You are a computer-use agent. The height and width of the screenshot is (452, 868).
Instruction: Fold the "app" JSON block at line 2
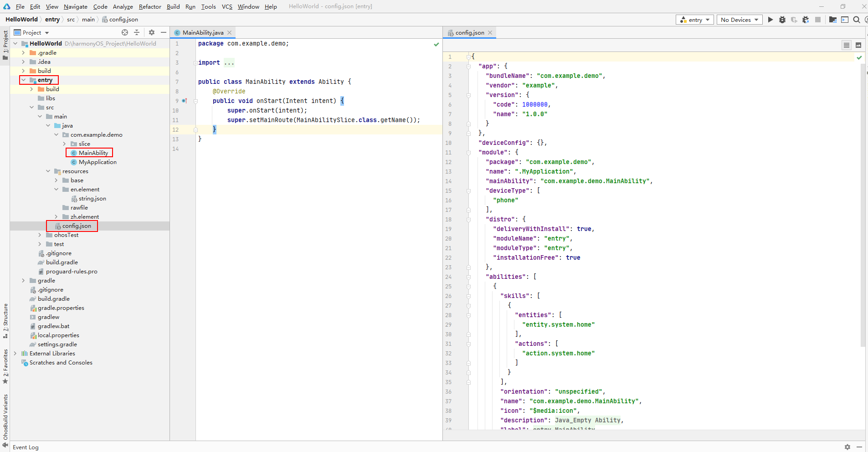tap(468, 66)
